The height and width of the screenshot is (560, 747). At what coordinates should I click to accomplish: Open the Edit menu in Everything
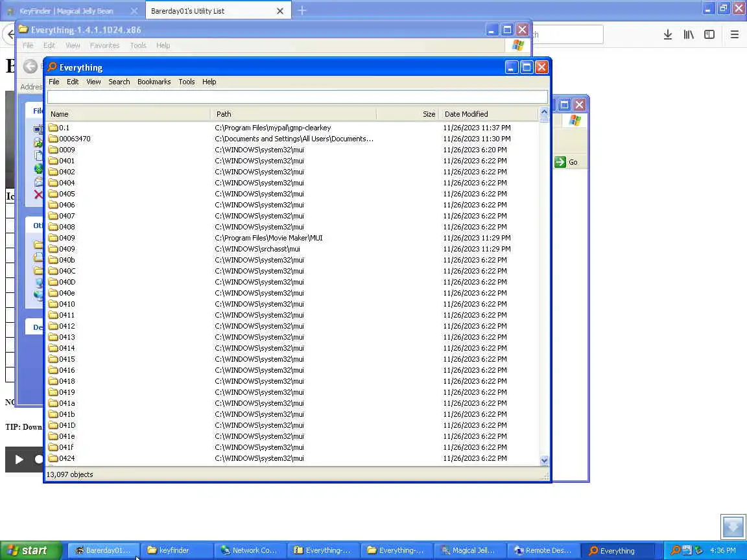[73, 82]
